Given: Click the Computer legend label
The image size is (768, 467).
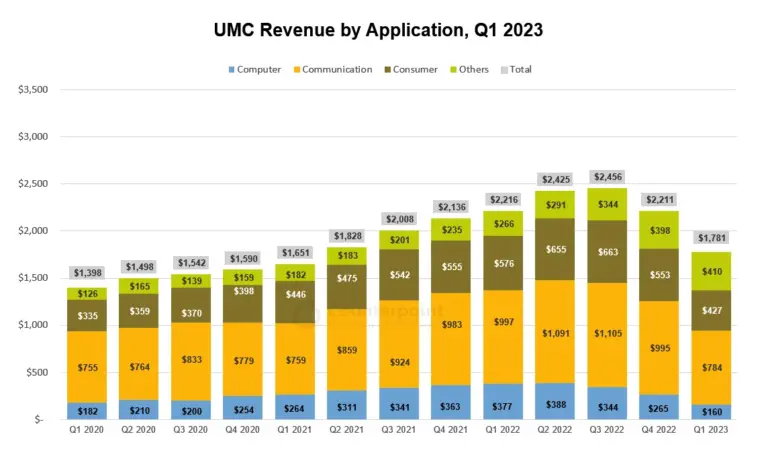Looking at the screenshot, I should point(259,70).
